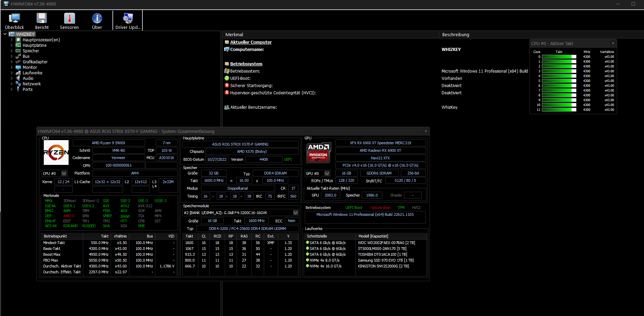
Task: Click the Aktueller Benutzername users icon
Action: (x=227, y=107)
